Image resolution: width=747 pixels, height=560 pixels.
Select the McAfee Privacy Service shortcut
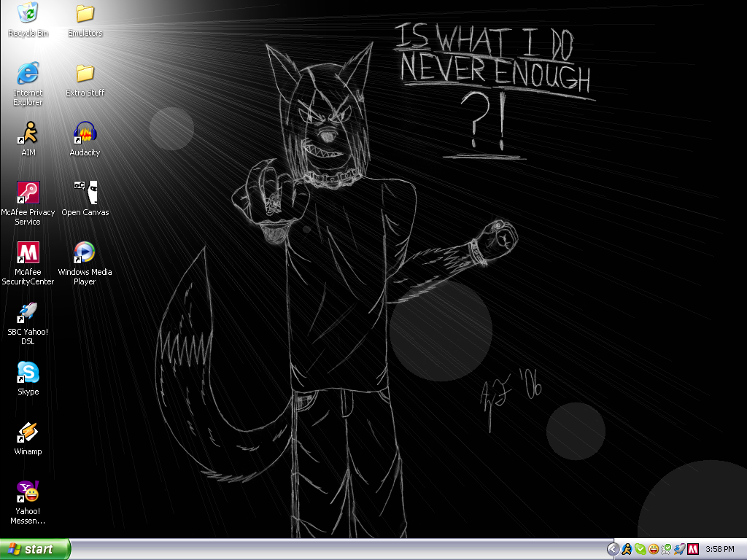coord(28,204)
